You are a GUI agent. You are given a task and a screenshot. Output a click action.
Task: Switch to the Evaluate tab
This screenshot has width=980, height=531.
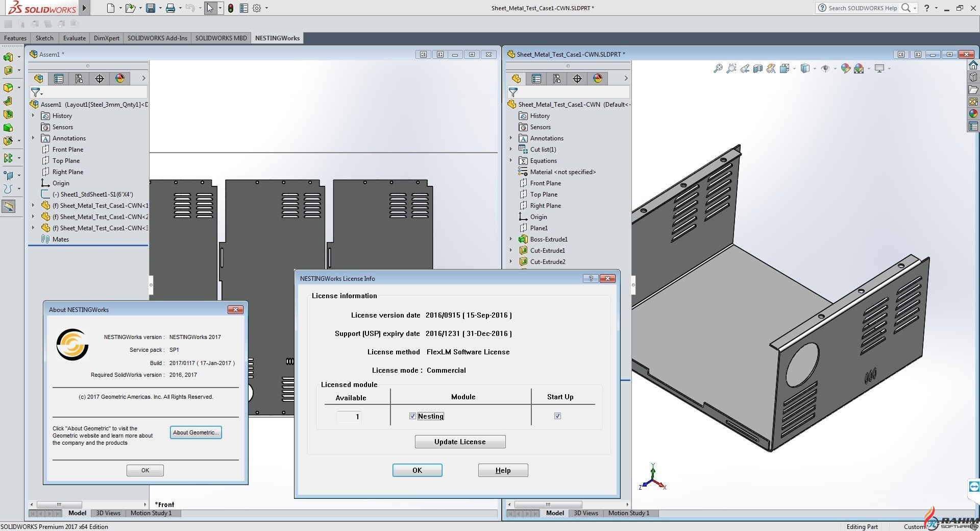click(75, 38)
